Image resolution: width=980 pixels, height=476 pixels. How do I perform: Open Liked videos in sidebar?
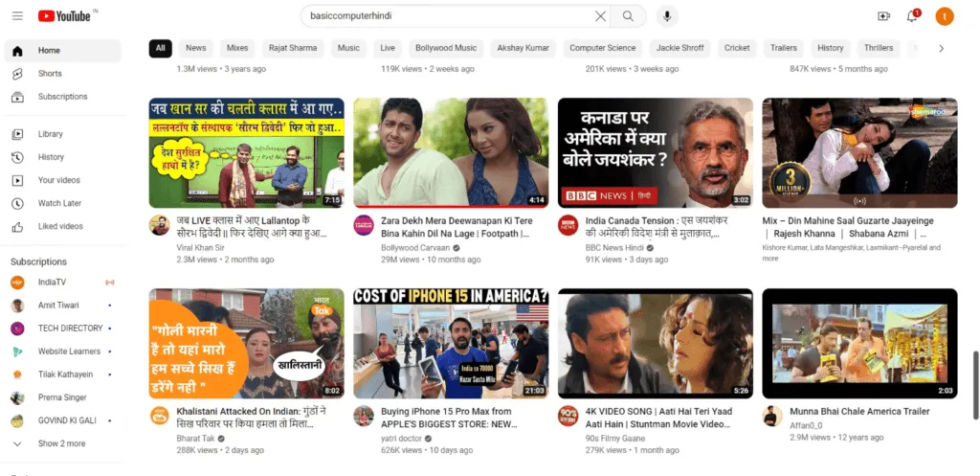pos(62,226)
